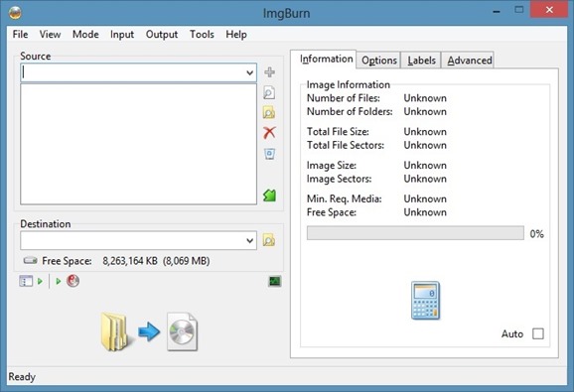Click the calculator icon to calculate image
Viewport: 574px width, 392px height.
click(x=425, y=301)
